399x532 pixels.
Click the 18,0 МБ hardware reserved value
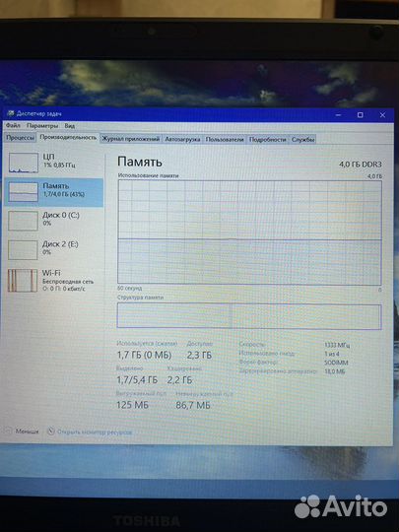click(x=335, y=371)
